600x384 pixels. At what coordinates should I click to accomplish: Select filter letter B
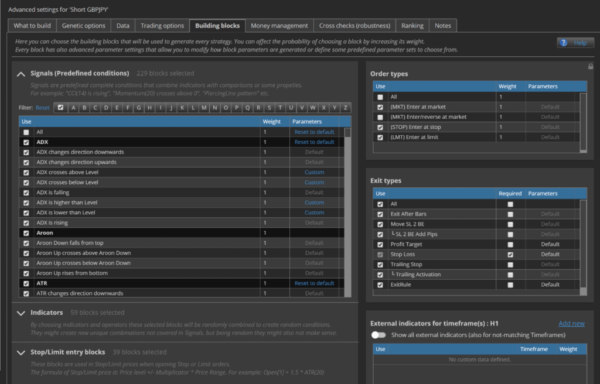point(84,108)
